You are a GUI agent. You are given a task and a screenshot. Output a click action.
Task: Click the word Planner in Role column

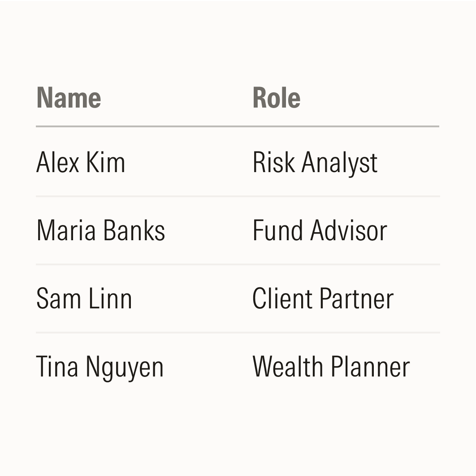[370, 367]
